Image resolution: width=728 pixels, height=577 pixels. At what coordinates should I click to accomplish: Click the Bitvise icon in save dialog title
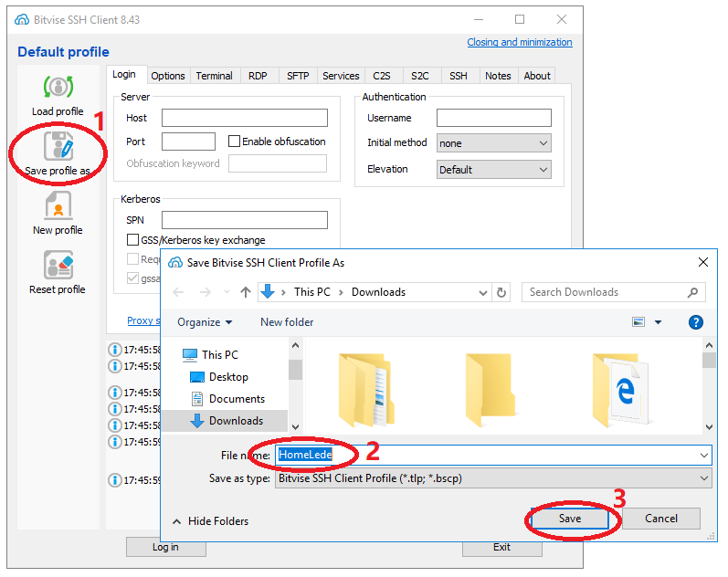click(x=175, y=263)
